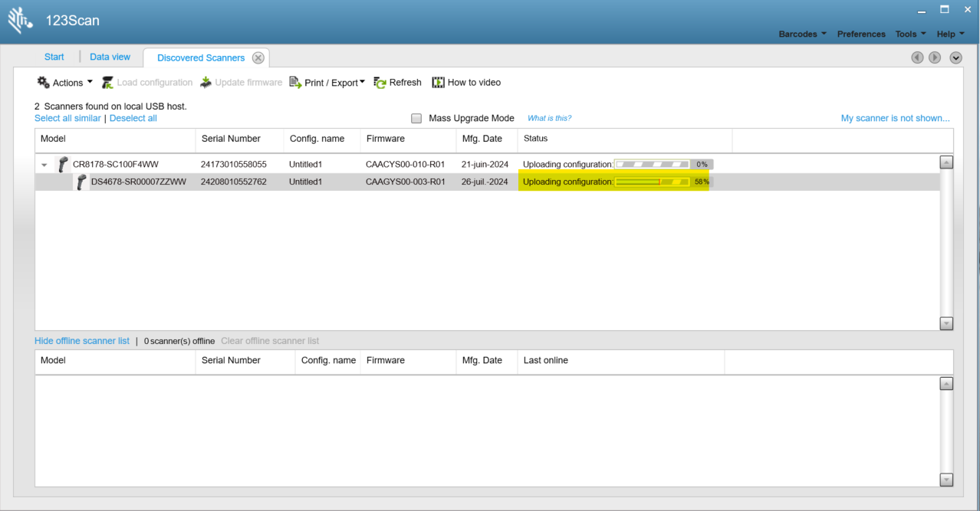Open the How to video icon
This screenshot has width=980, height=511.
click(x=439, y=83)
